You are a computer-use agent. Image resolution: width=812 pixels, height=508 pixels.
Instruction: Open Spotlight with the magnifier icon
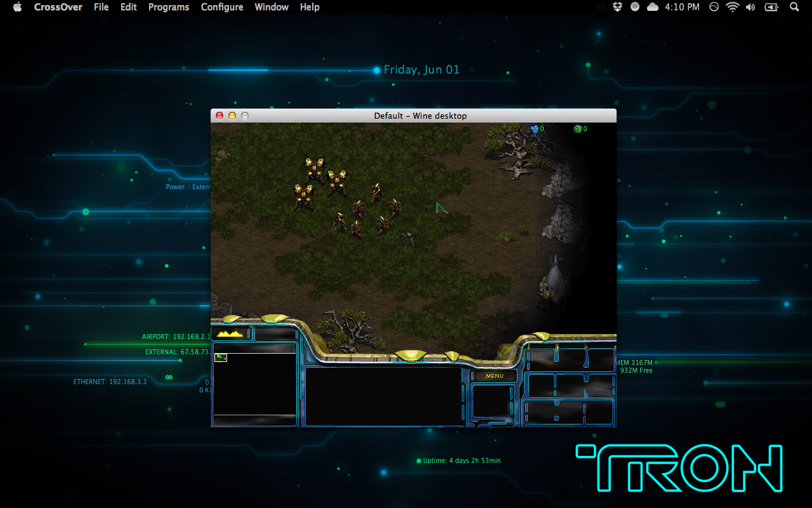pyautogui.click(x=794, y=7)
